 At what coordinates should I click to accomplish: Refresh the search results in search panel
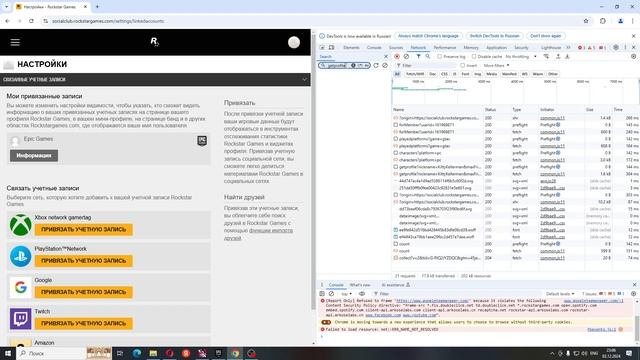pos(376,65)
